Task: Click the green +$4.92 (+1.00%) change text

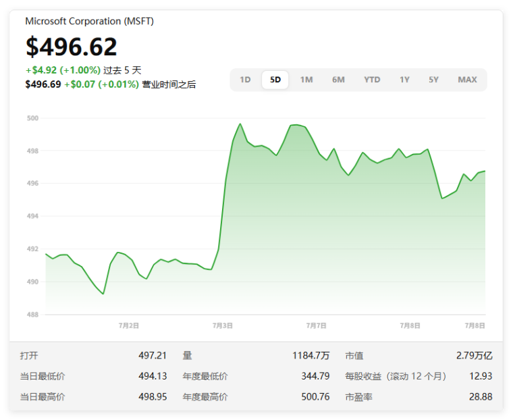Action: click(x=63, y=70)
